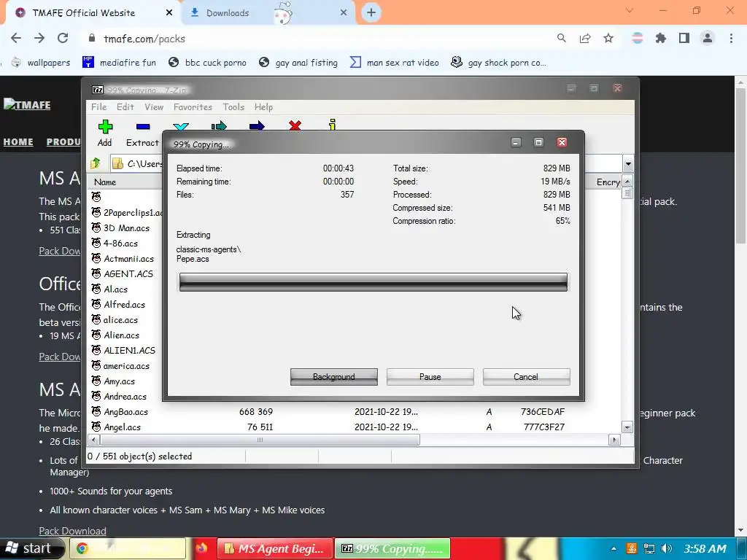Click the Background button in copying dialog
747x560 pixels.
click(334, 377)
